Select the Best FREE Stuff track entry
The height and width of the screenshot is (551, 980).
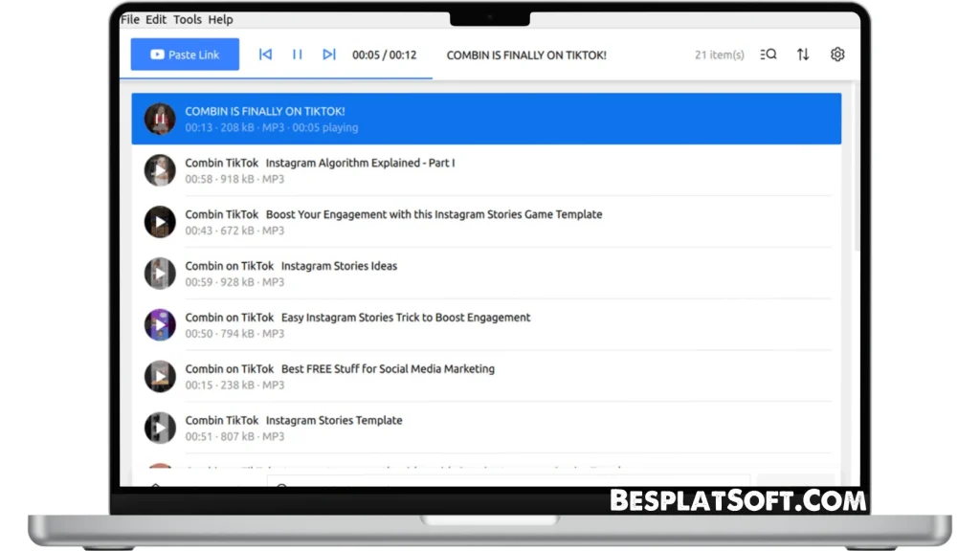click(x=431, y=376)
